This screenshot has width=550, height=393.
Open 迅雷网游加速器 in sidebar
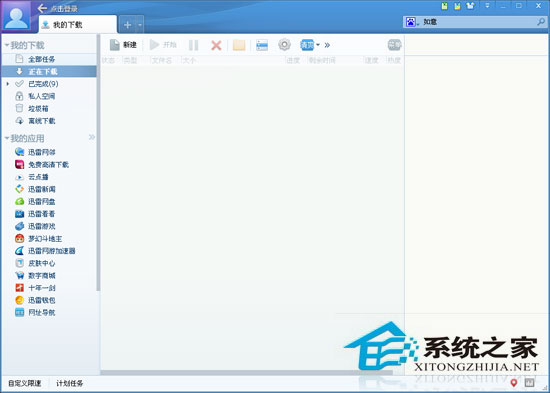point(45,251)
